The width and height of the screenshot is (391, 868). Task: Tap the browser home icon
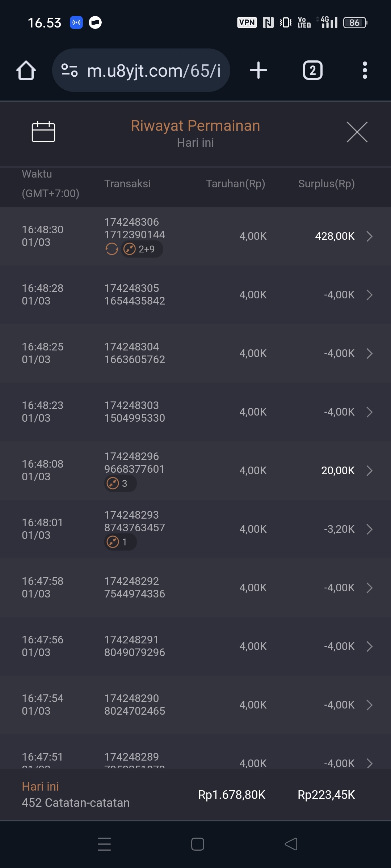point(26,70)
